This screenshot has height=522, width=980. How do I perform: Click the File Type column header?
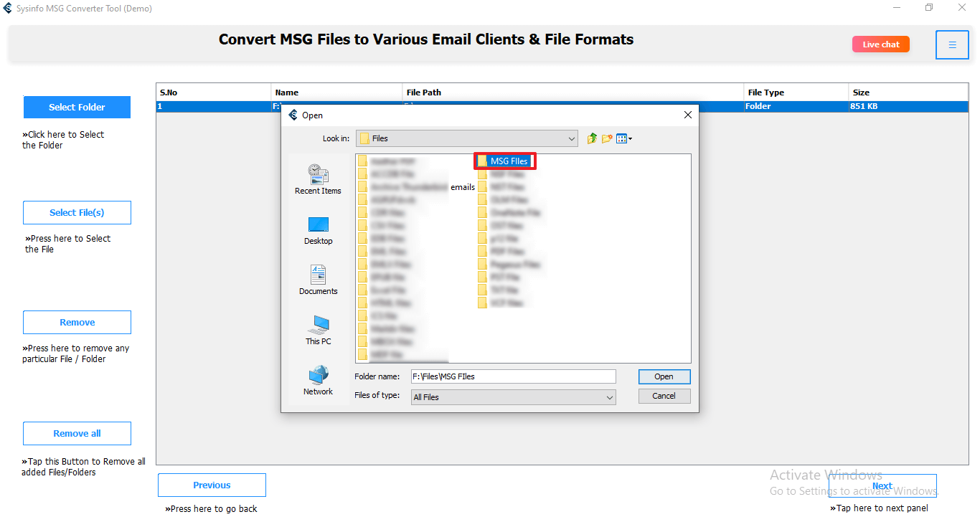coord(796,92)
